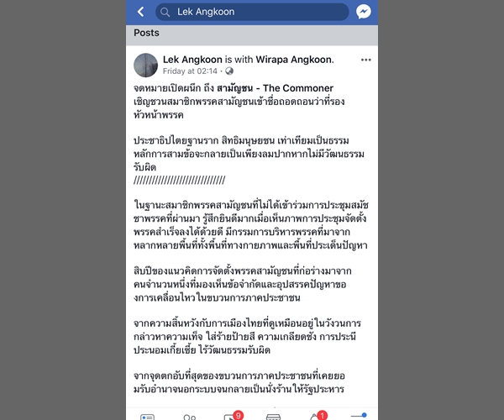Open Messenger from the top bar
The width and height of the screenshot is (504, 420).
coord(363,12)
